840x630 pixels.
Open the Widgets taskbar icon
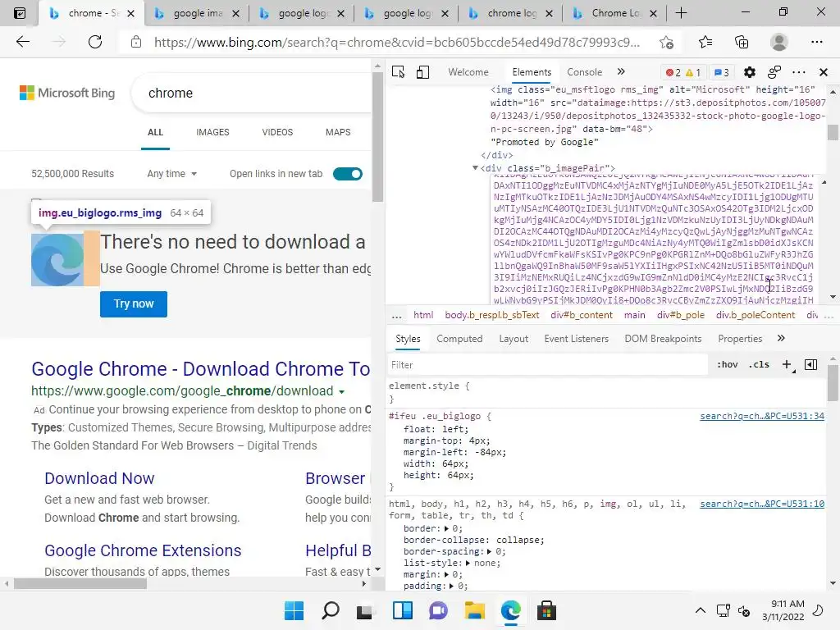[x=402, y=610]
